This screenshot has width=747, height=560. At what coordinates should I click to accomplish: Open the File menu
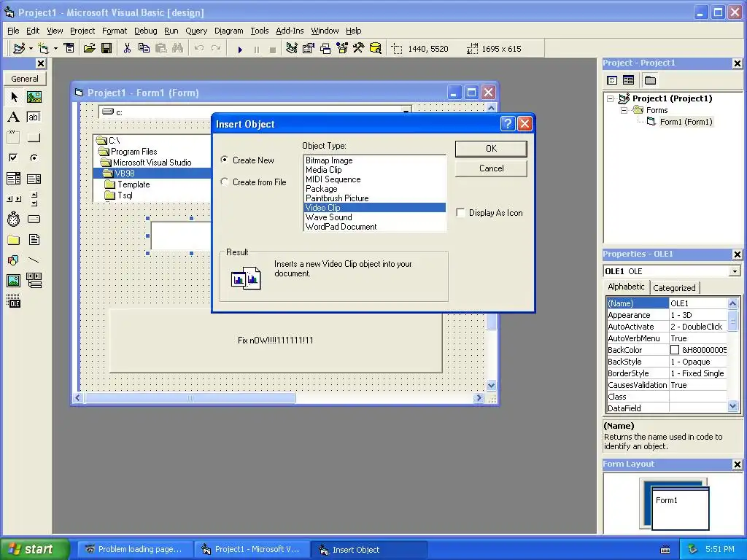pyautogui.click(x=13, y=31)
